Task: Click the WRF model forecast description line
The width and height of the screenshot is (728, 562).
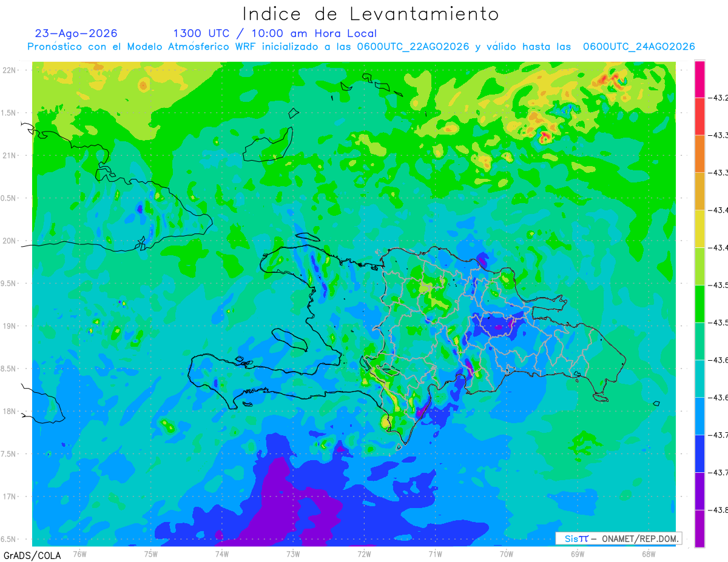Action: point(361,47)
